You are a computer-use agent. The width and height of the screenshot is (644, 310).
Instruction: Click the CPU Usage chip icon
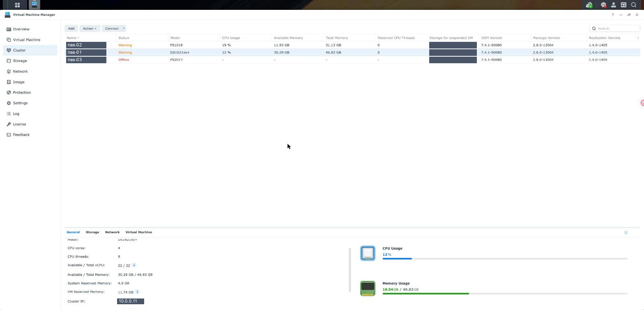[368, 253]
